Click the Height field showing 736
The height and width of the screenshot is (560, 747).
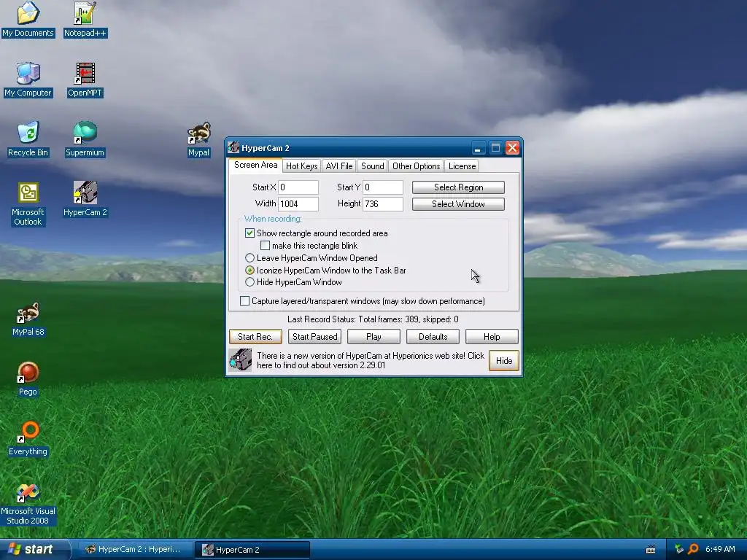click(383, 204)
